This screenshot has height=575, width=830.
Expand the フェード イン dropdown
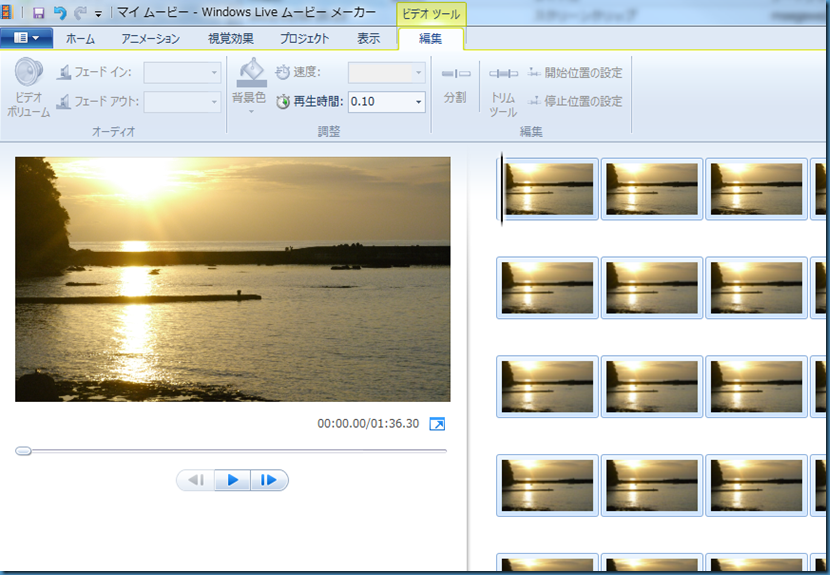point(214,73)
